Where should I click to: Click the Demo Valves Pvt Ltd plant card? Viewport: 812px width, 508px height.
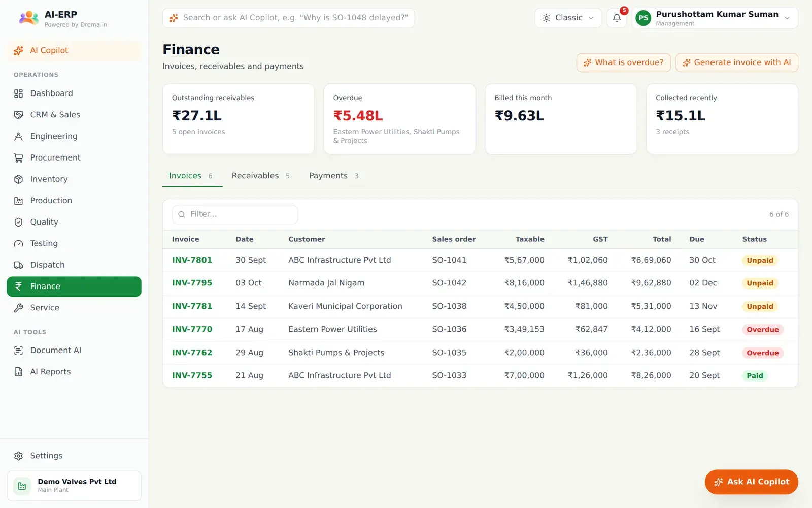point(74,486)
